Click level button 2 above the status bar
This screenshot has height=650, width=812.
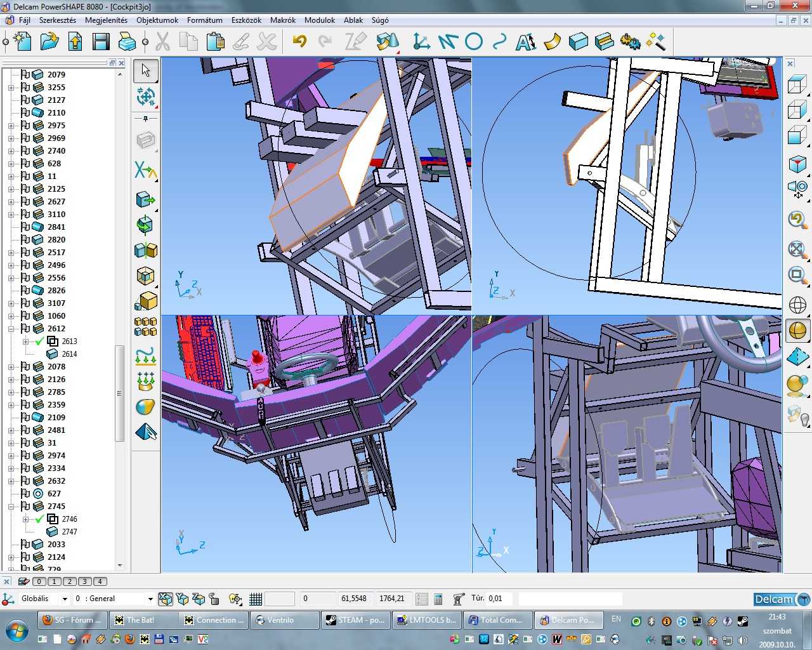click(x=70, y=581)
